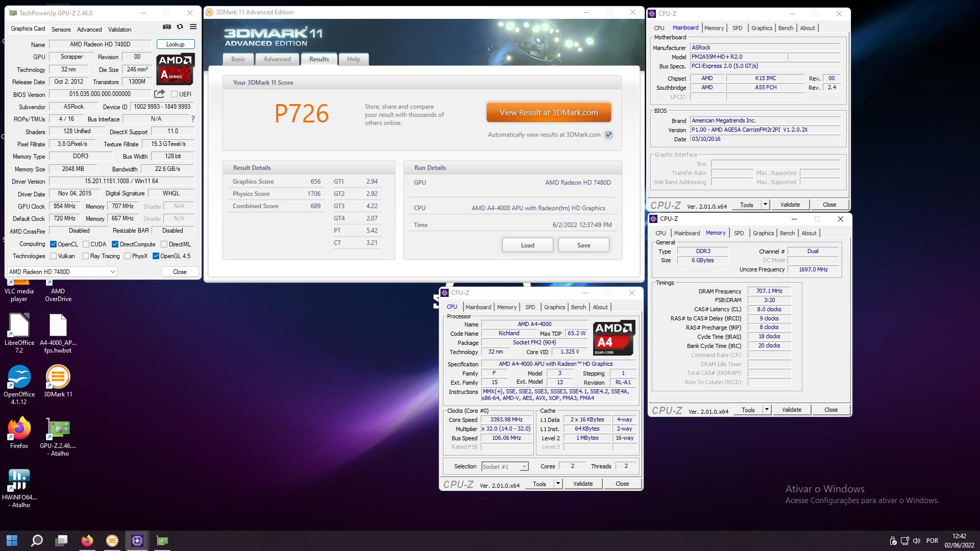This screenshot has width=980, height=551.
Task: Click Bus Interface question mark help
Action: tap(192, 119)
